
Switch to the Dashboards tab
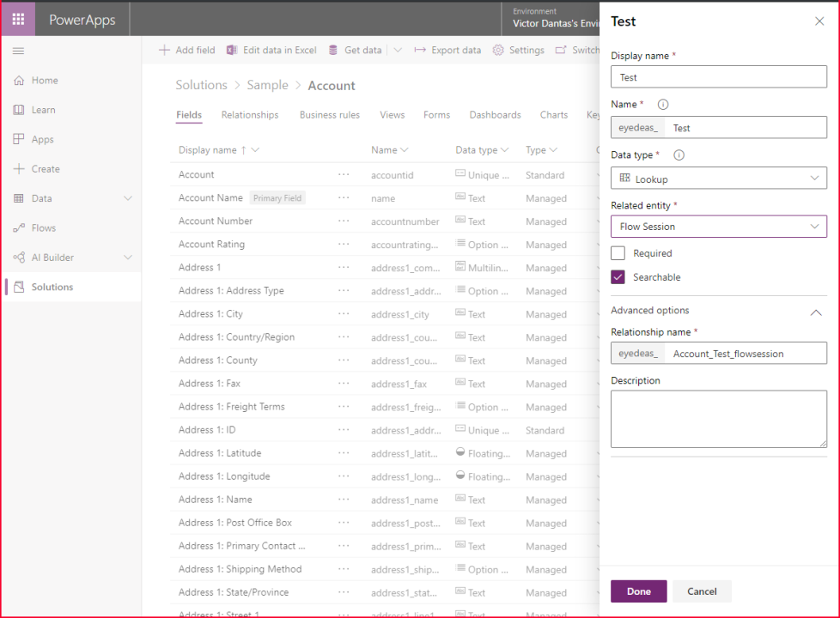click(495, 115)
